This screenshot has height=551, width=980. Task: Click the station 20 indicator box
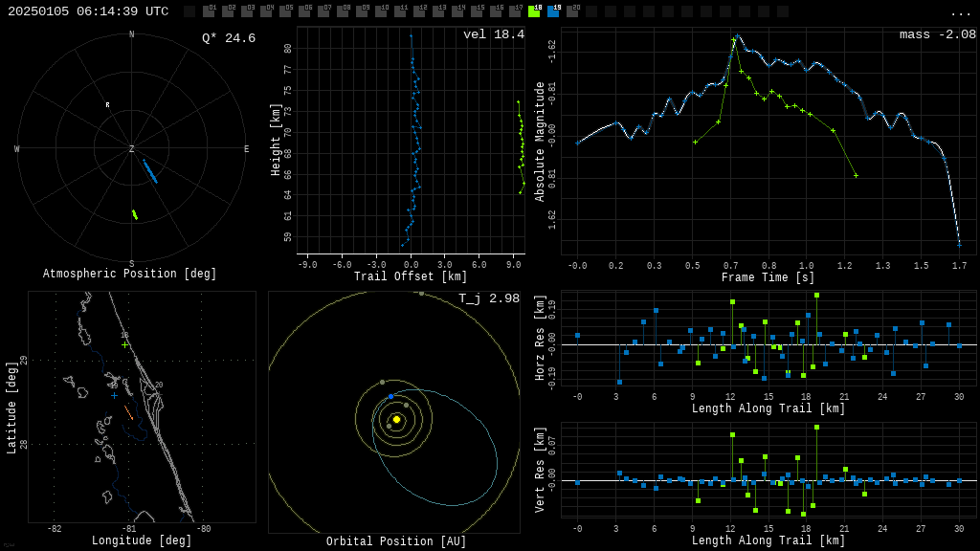tap(572, 11)
